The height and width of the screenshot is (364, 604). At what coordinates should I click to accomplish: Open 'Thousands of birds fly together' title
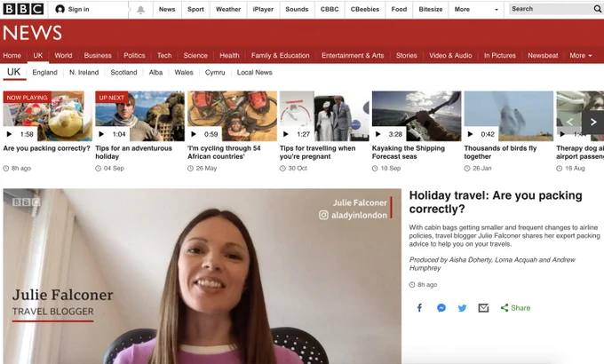[x=500, y=153]
